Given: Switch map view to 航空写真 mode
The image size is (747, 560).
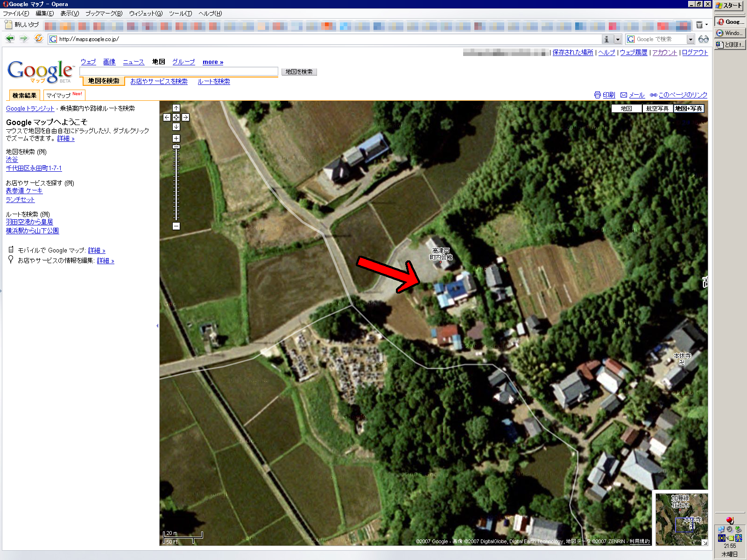Looking at the screenshot, I should point(657,109).
